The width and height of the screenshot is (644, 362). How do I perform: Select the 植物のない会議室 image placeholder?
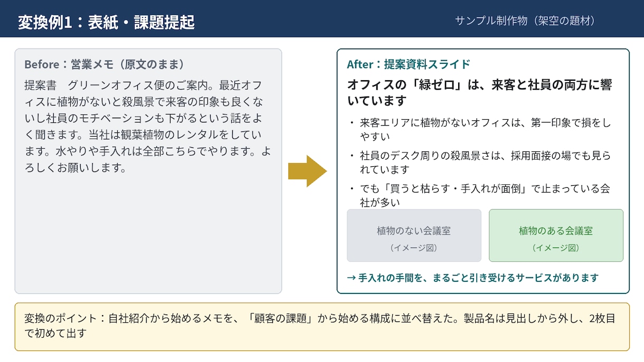[414, 235]
